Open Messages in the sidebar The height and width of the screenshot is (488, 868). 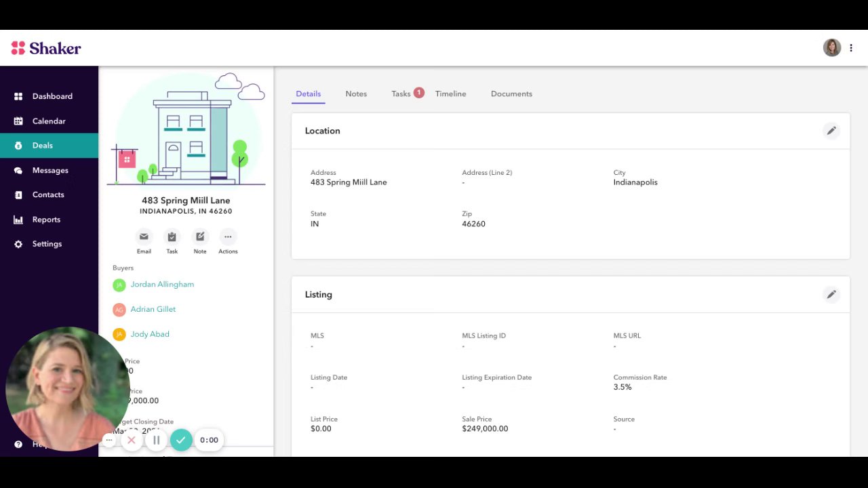(x=49, y=170)
